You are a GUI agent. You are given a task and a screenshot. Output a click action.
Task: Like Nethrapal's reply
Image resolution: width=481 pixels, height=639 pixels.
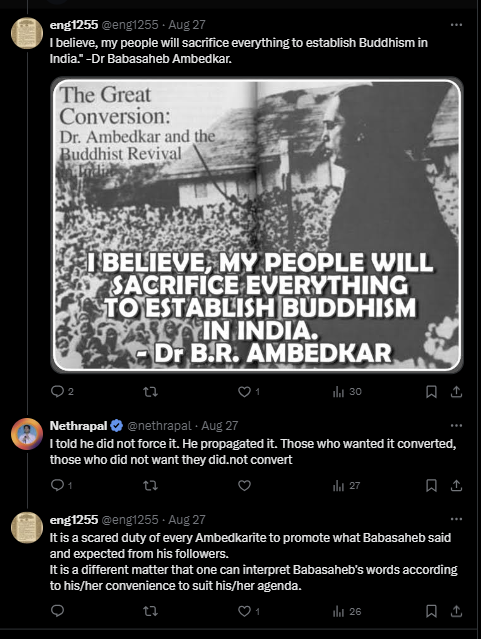[244, 486]
